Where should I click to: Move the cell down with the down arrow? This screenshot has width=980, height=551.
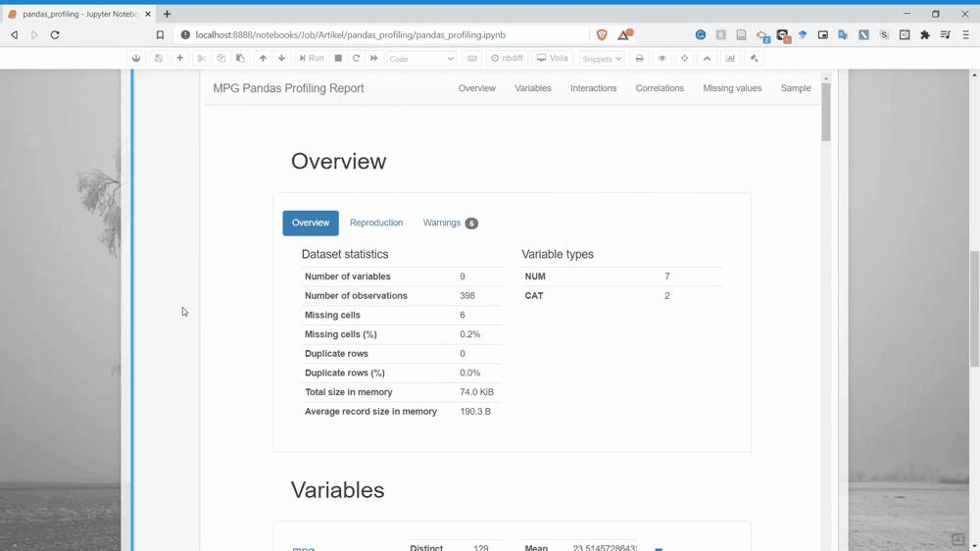[x=281, y=58]
